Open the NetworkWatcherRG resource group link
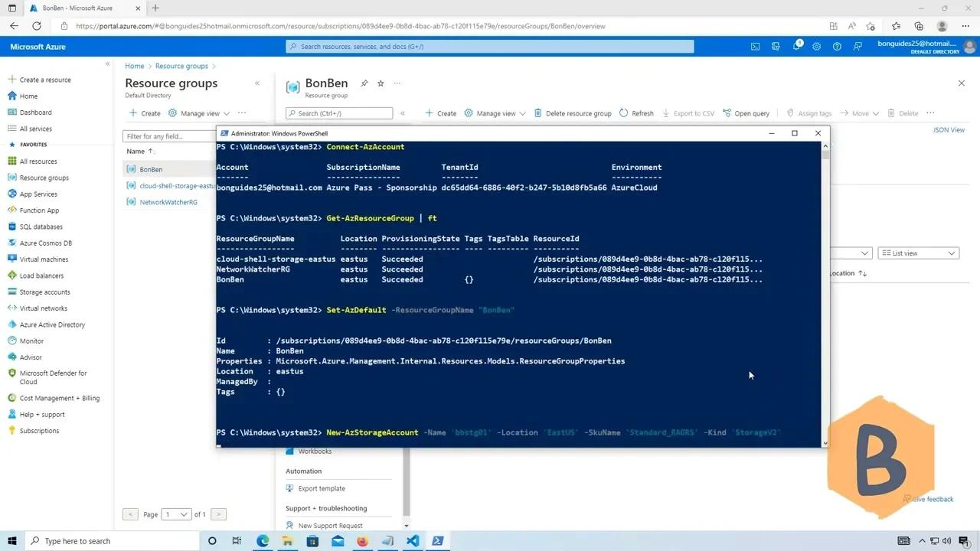980x551 pixels. (168, 202)
